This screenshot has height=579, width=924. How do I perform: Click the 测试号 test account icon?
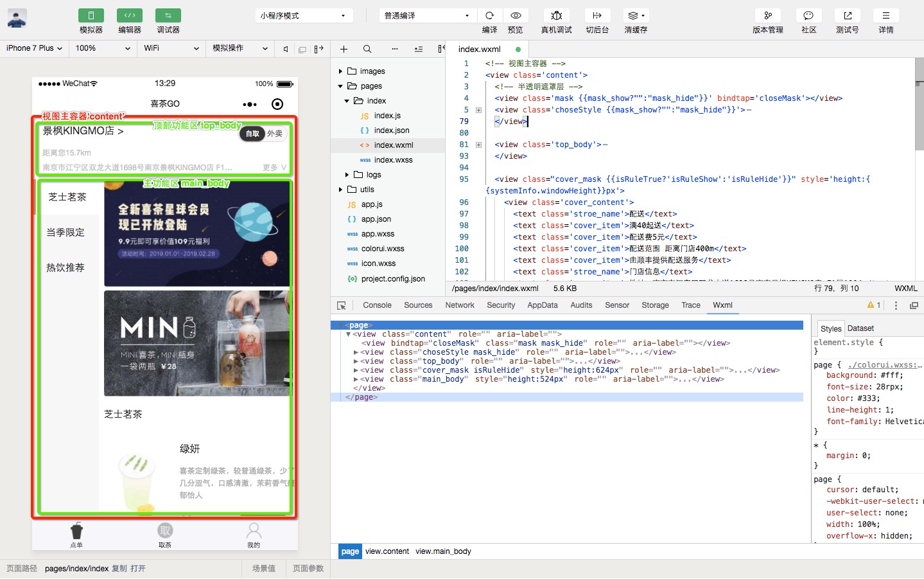pos(848,15)
